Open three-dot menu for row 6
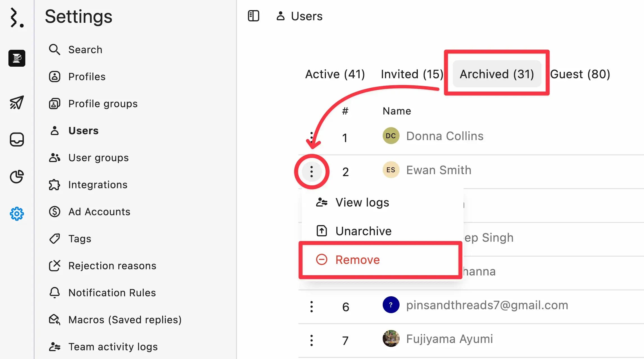 click(311, 307)
